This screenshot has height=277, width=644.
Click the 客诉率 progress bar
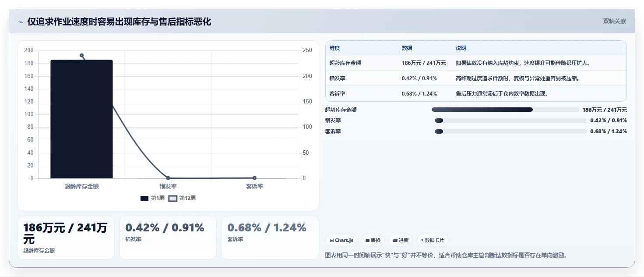(x=510, y=131)
